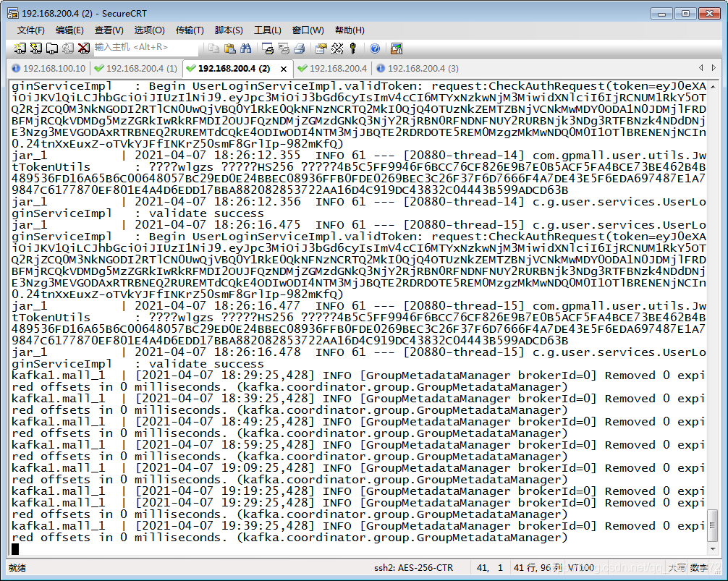
Task: Click the Public Key agent icon
Action: 353,48
